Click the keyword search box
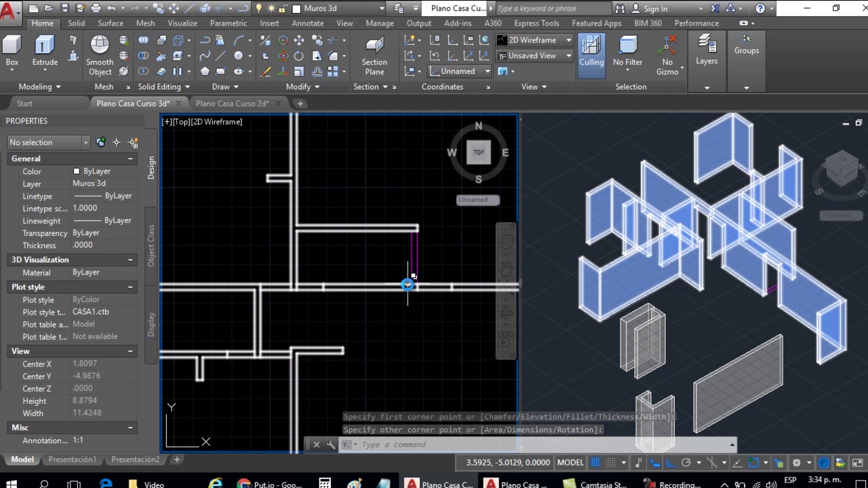The width and height of the screenshot is (868, 488). point(553,9)
